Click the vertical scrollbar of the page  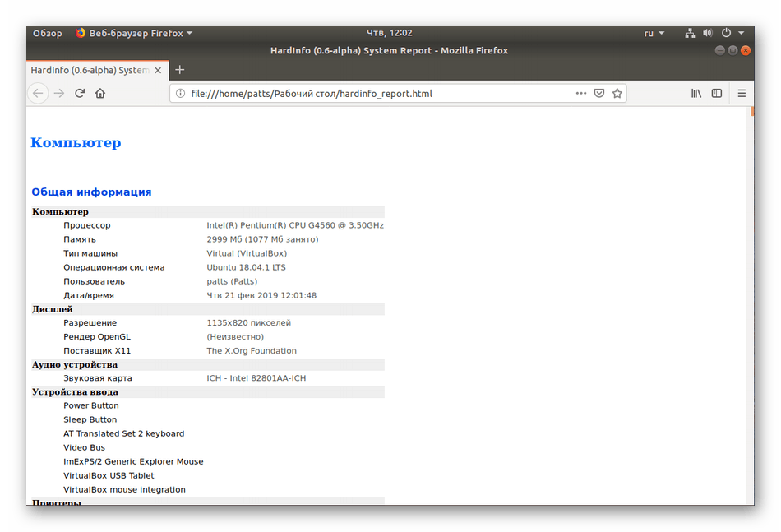751,304
